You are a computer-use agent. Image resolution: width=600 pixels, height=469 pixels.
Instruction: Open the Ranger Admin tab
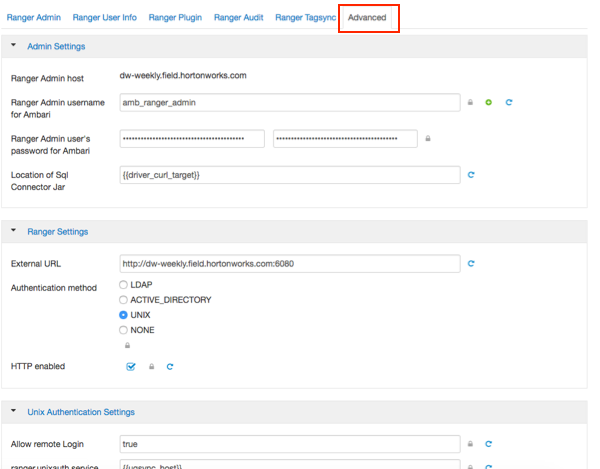[34, 18]
